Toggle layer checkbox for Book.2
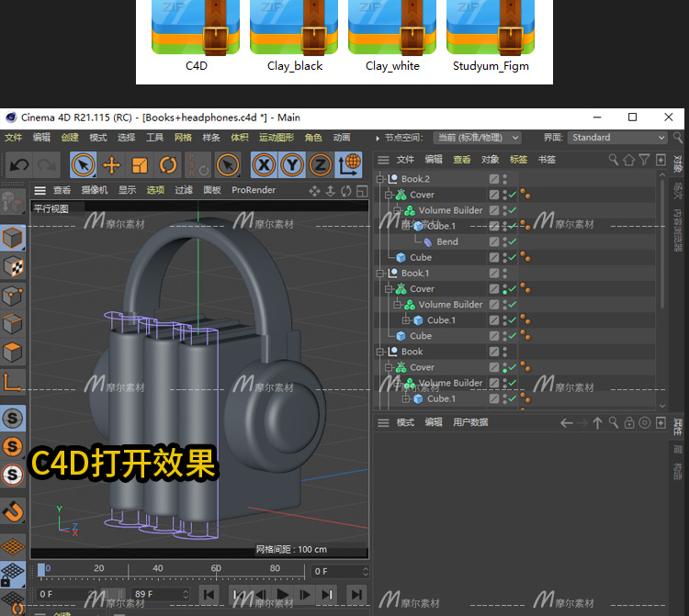This screenshot has width=689, height=616. click(x=494, y=179)
